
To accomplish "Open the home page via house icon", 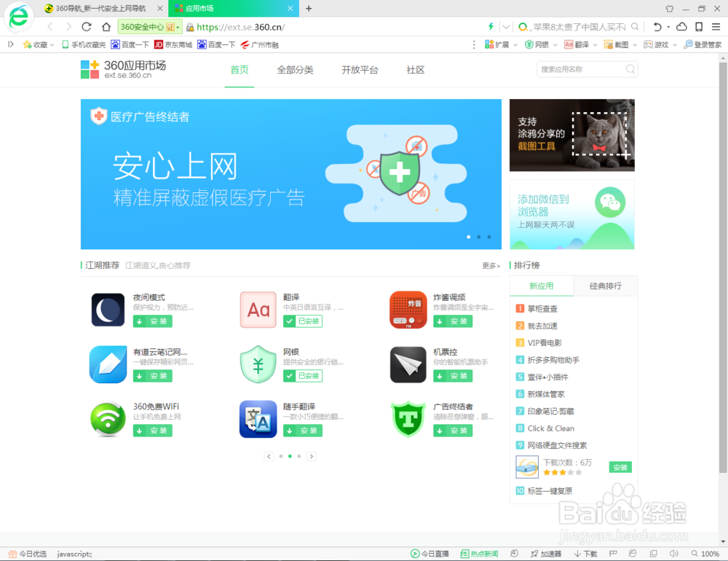I will 106,27.
